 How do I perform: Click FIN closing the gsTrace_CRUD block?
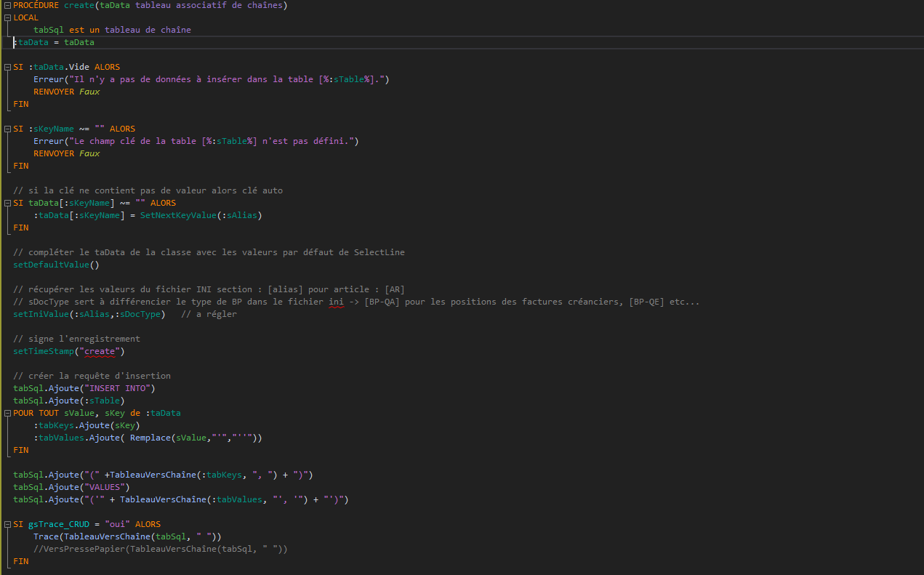(21, 561)
